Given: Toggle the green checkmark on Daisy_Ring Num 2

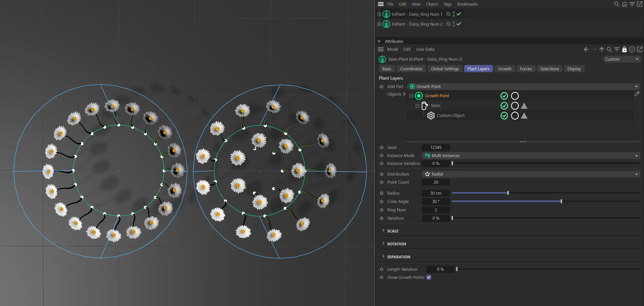Looking at the screenshot, I should (459, 24).
